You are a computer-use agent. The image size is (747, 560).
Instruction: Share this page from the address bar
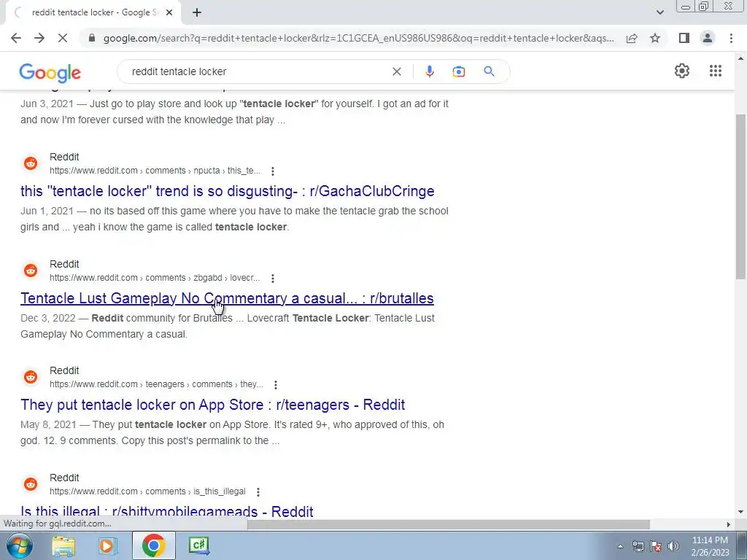632,38
